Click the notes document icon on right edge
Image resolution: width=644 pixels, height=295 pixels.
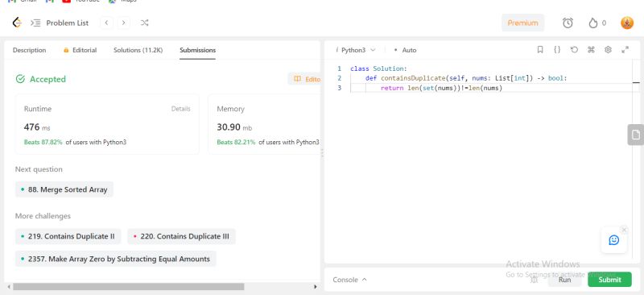(x=635, y=135)
